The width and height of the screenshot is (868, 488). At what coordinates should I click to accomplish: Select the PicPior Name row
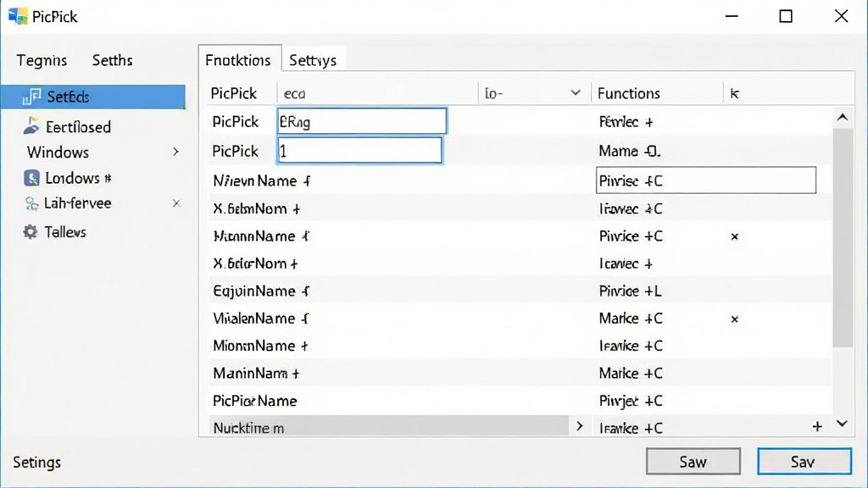[520, 401]
